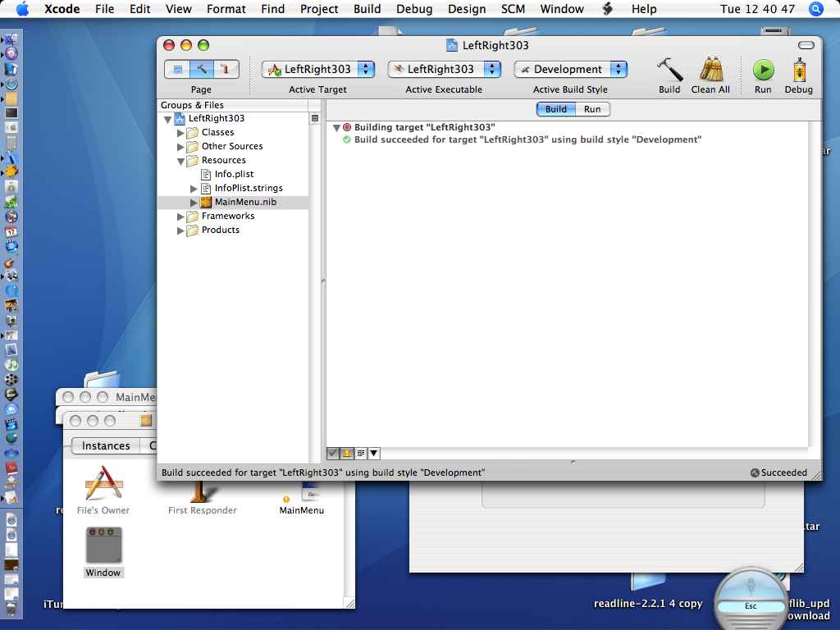Collapse the Resources group
Viewport: 840px width, 630px height.
(x=180, y=161)
